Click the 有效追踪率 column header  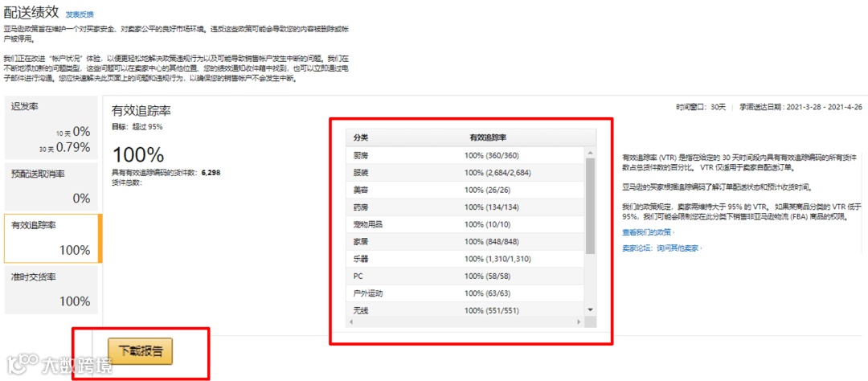pyautogui.click(x=487, y=137)
